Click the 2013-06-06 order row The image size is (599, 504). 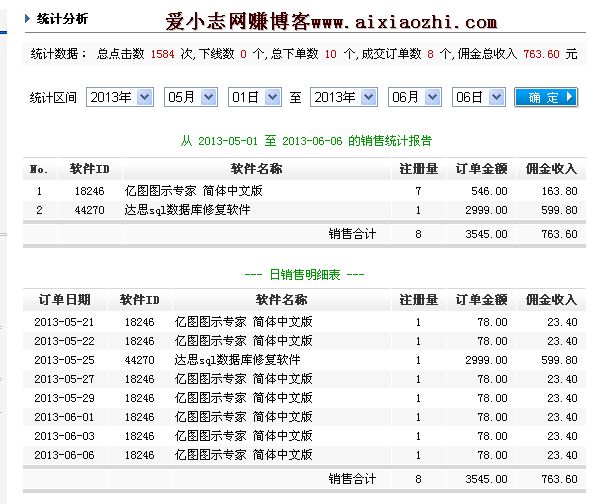click(304, 455)
